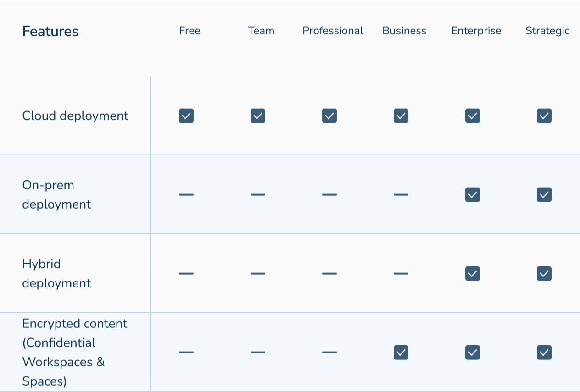
Task: Click Cloud deployment checkmark under Business plan
Action: (401, 116)
